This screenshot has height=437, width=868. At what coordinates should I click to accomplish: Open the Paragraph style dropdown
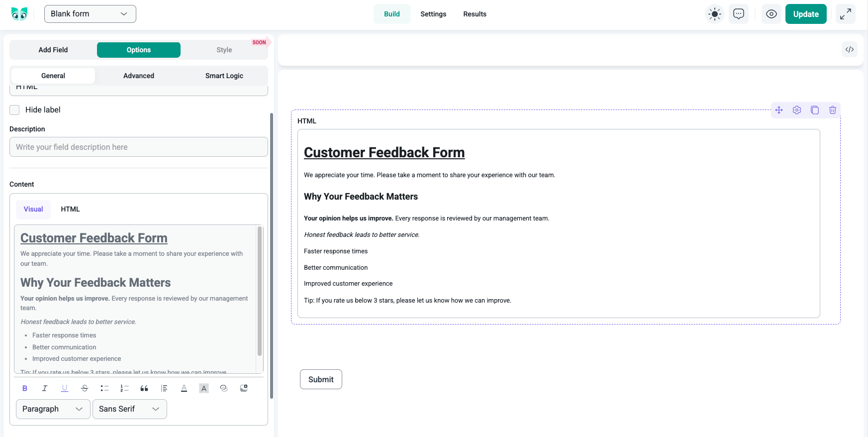tap(53, 409)
